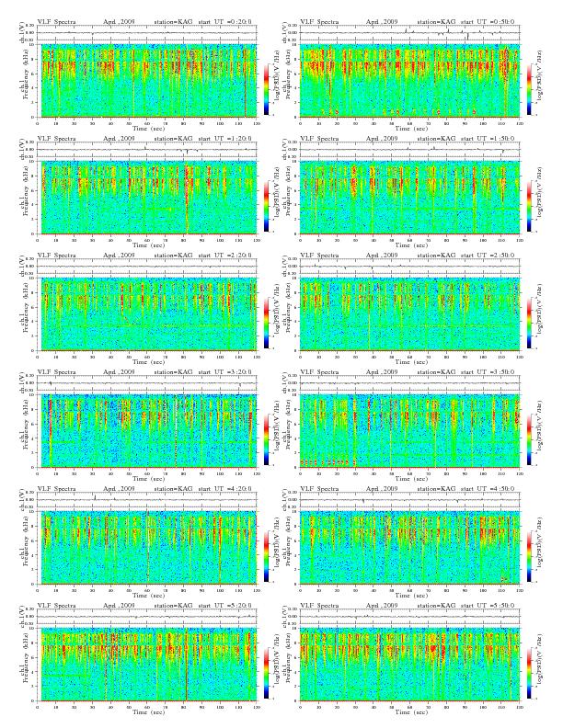Click the title text 'start UT =3:50:0'
Image resolution: width=563 pixels, height=728 pixels.
(488, 372)
